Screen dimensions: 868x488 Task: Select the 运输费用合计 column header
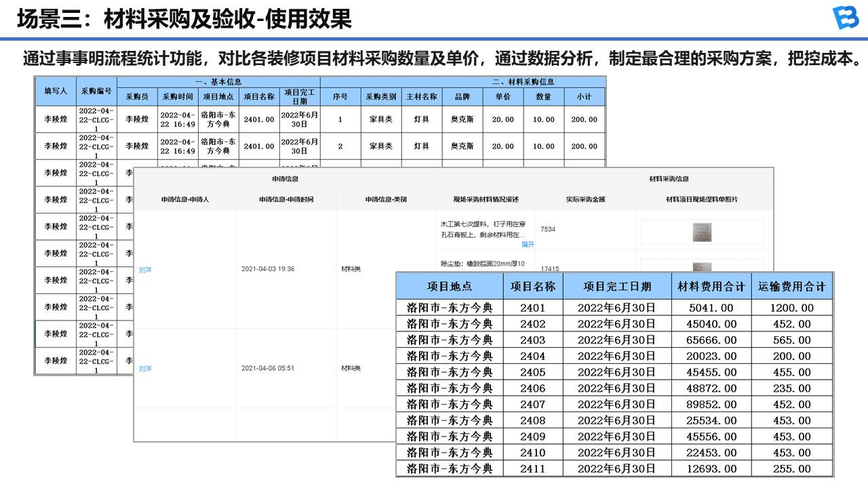point(793,287)
